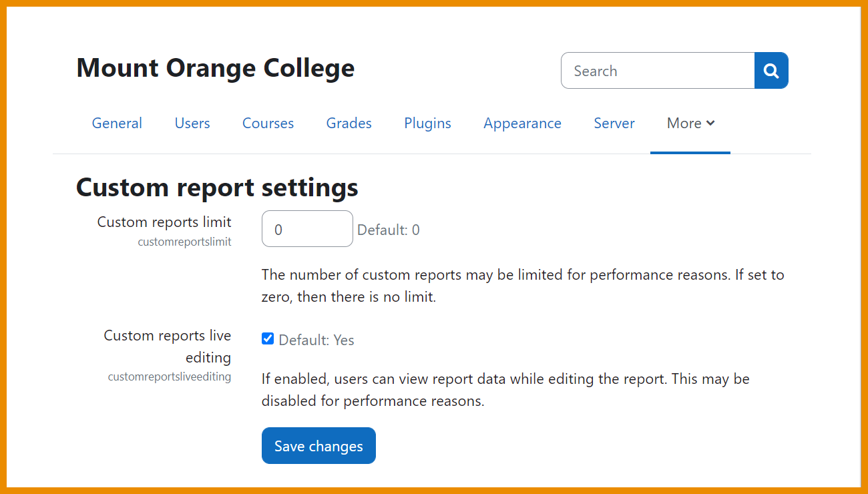Select the Courses tab
The image size is (868, 494).
268,123
